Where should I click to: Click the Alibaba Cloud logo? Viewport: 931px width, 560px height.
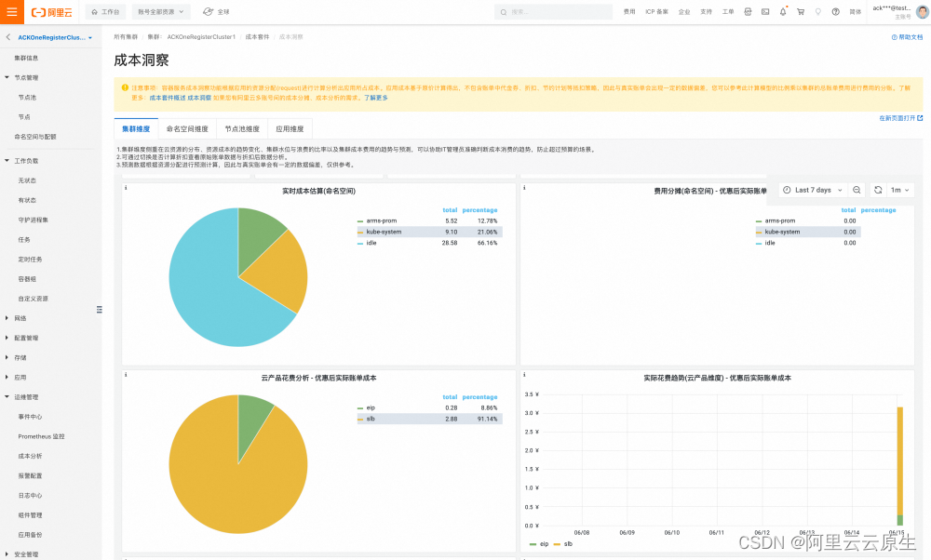point(51,12)
